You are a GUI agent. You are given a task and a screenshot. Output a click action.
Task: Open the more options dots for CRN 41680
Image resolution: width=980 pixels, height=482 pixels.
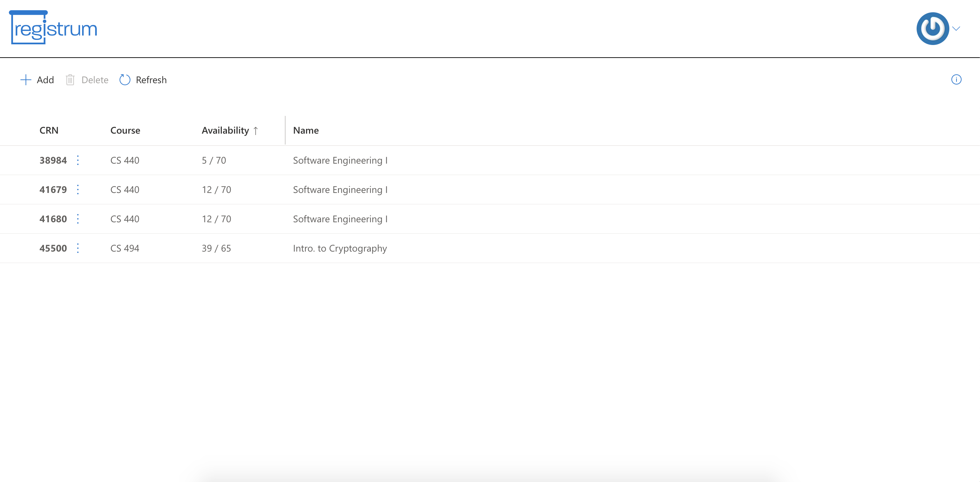click(x=78, y=219)
